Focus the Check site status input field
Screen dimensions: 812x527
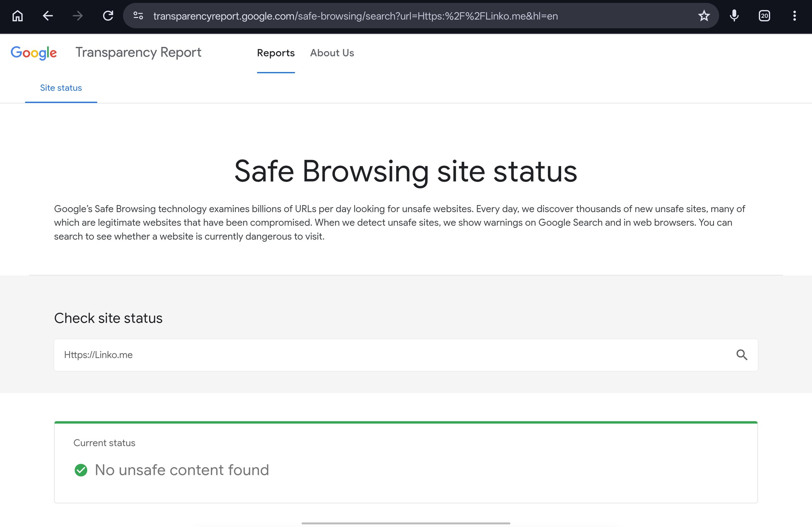(x=406, y=355)
